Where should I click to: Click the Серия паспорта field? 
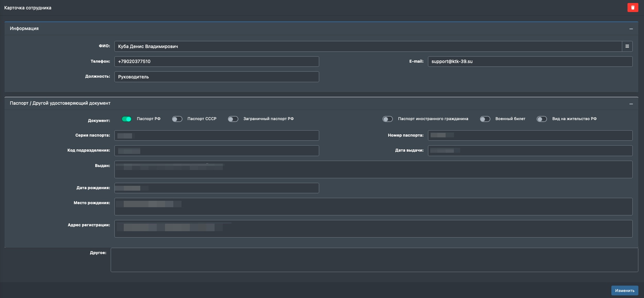[x=217, y=135]
